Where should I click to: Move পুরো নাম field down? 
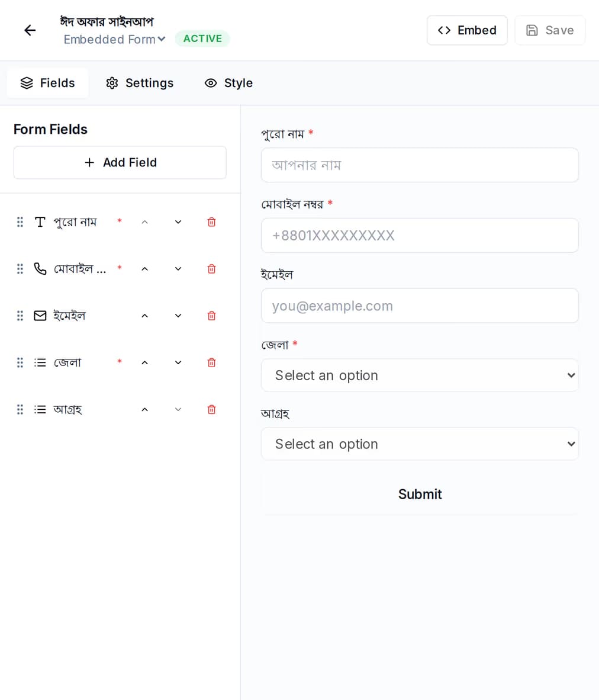[178, 222]
